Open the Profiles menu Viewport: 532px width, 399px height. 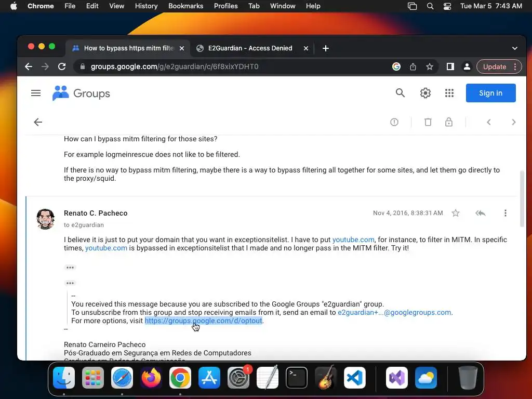pyautogui.click(x=225, y=6)
